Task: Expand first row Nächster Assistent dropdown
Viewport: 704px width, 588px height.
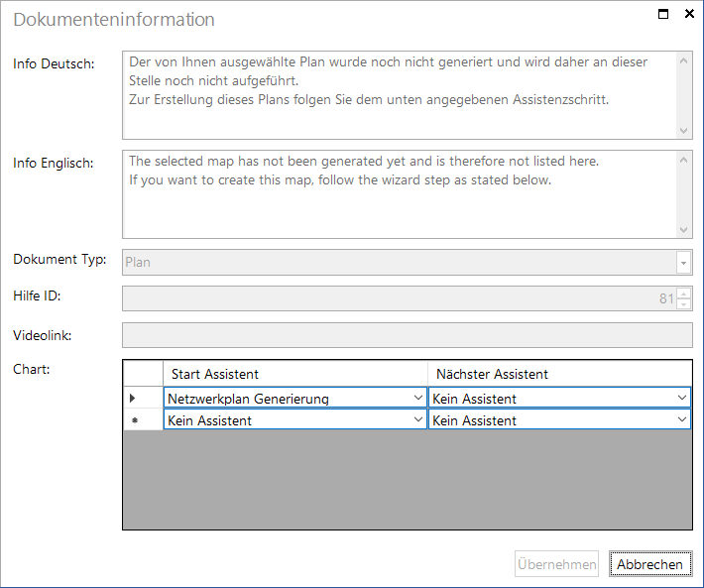Action: [x=682, y=398]
